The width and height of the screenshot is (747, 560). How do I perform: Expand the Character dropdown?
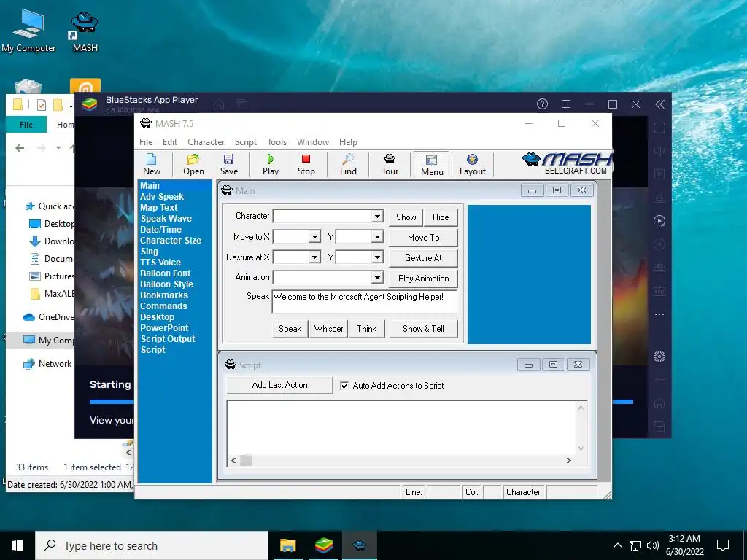(x=377, y=216)
